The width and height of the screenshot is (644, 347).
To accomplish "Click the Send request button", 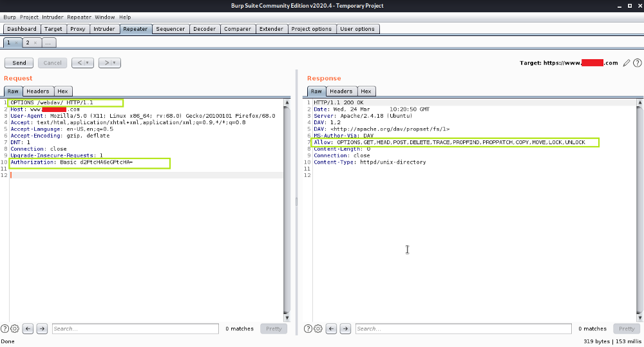I will [19, 63].
